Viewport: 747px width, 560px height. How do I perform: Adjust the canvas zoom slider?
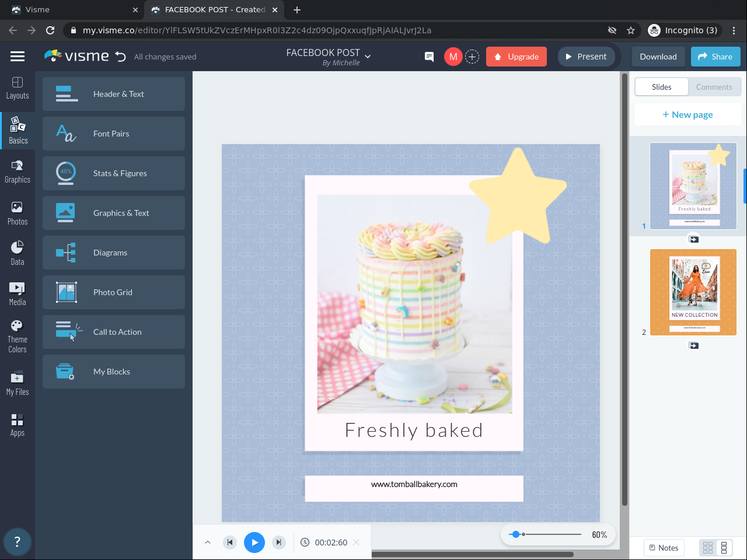pos(515,534)
